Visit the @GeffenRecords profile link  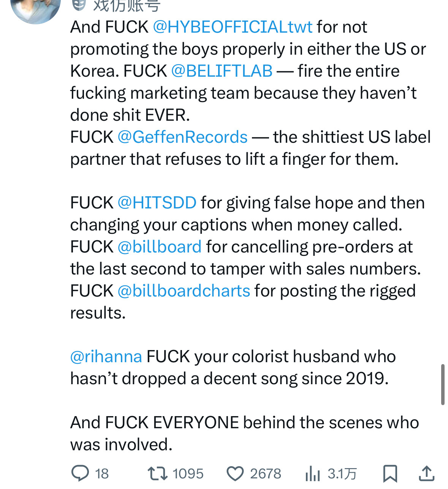click(x=182, y=137)
